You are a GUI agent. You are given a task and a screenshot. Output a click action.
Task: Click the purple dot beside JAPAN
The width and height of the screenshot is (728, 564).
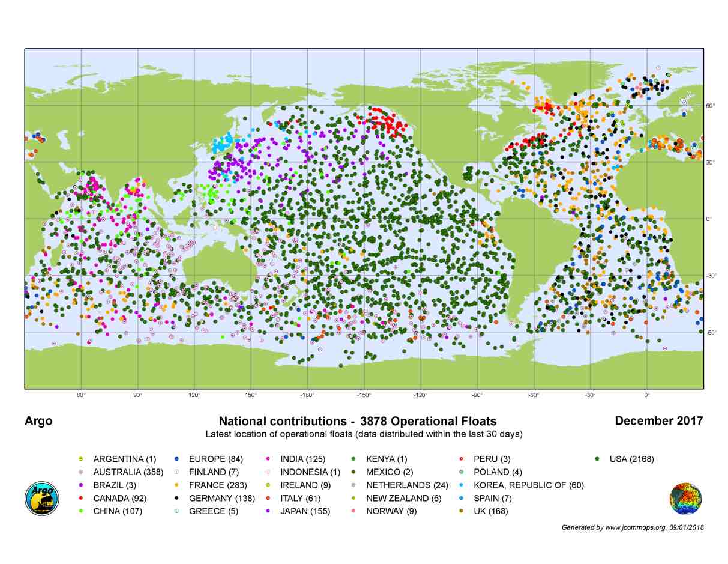click(x=268, y=512)
